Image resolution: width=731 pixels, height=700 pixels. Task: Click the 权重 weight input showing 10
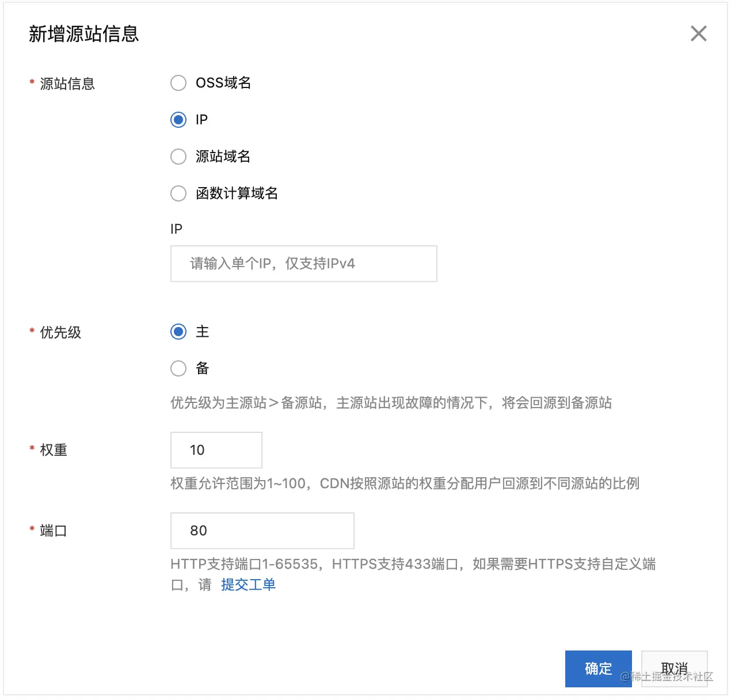point(216,450)
